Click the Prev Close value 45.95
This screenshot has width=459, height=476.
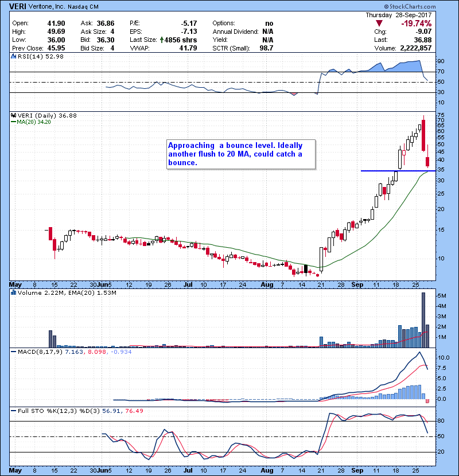[x=56, y=48]
